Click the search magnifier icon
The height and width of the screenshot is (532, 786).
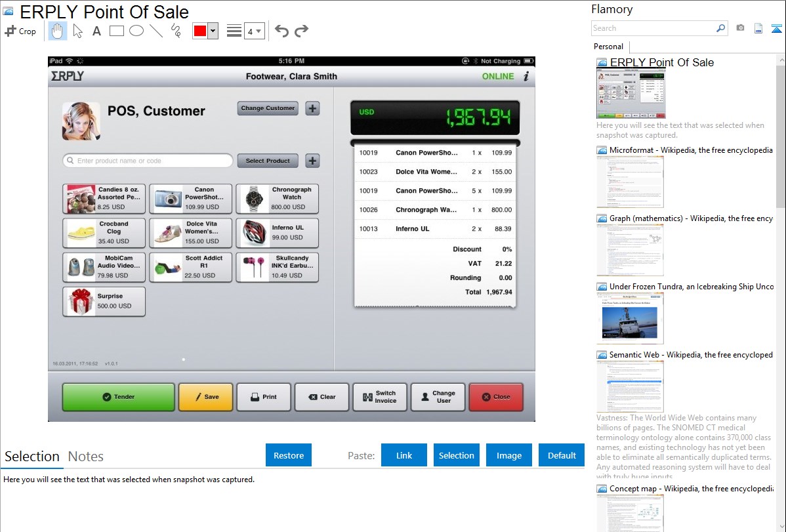[x=721, y=28]
